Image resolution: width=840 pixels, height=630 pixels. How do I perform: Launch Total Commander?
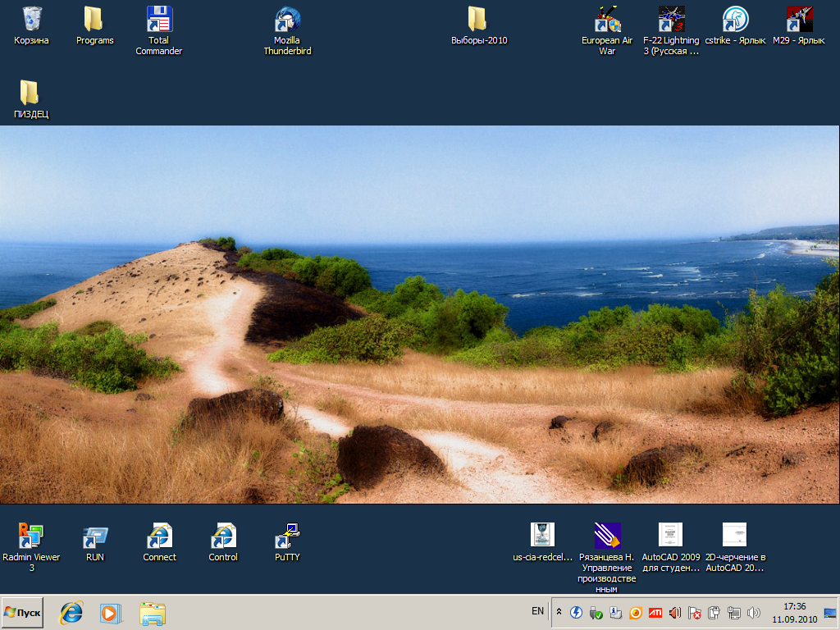coord(157,21)
